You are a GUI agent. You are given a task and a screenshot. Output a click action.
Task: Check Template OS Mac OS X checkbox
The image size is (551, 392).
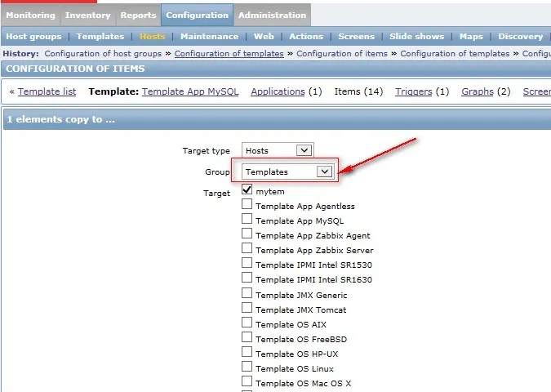tap(247, 381)
